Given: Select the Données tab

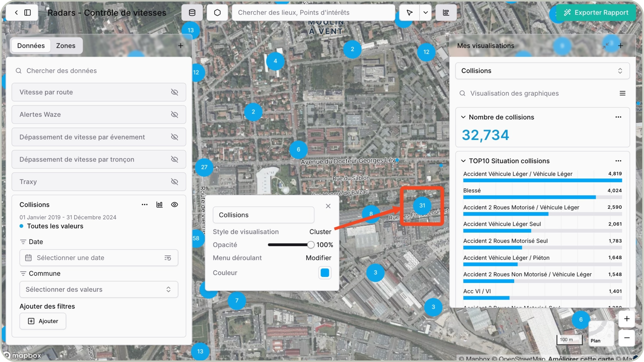Looking at the screenshot, I should 31,46.
